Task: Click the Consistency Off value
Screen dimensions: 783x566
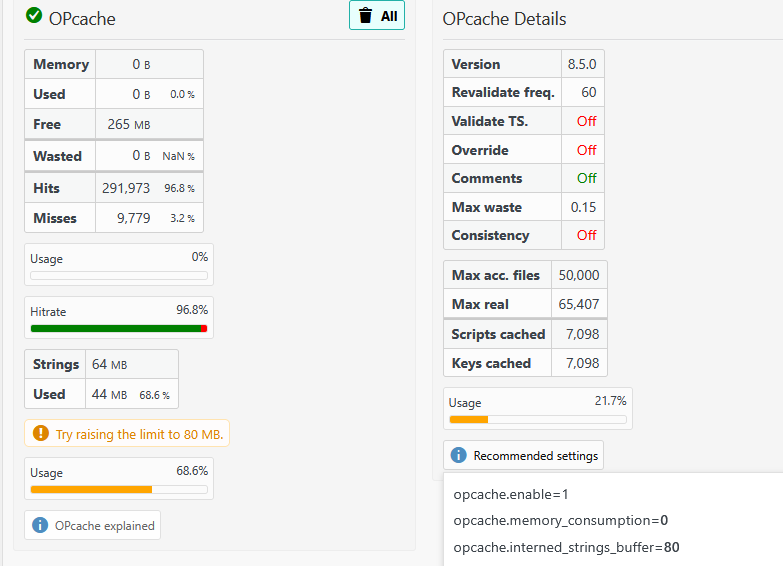Action: [586, 235]
